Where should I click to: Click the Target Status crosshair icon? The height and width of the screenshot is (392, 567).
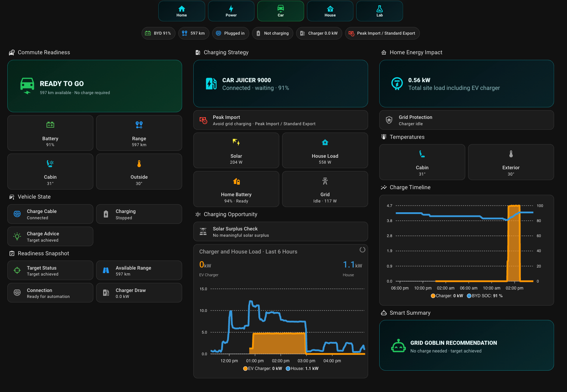(x=17, y=270)
